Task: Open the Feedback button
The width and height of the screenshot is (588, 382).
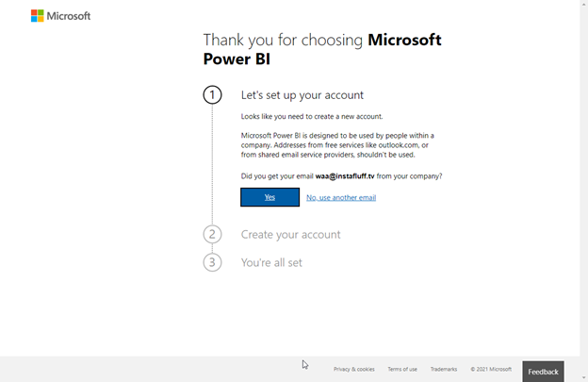Action: (x=543, y=372)
